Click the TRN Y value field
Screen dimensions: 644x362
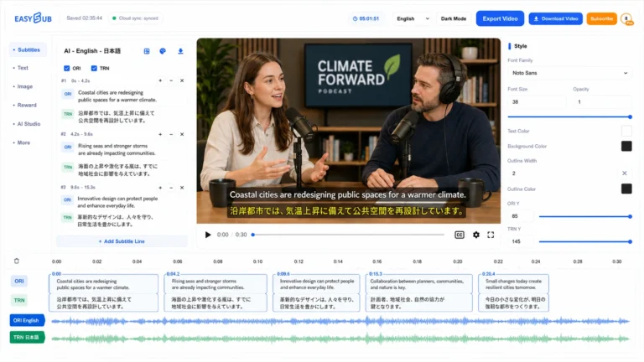coord(521,241)
